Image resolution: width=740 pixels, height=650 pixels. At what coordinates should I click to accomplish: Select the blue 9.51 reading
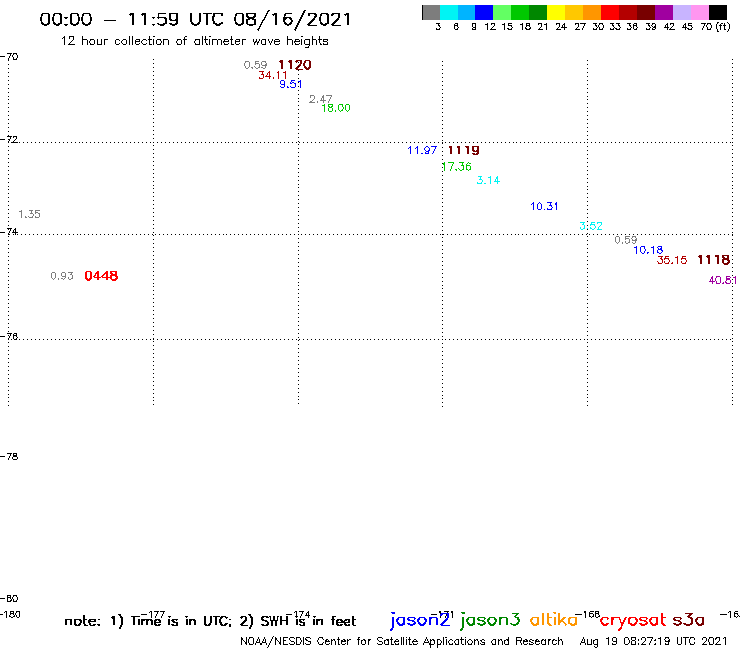tap(291, 84)
